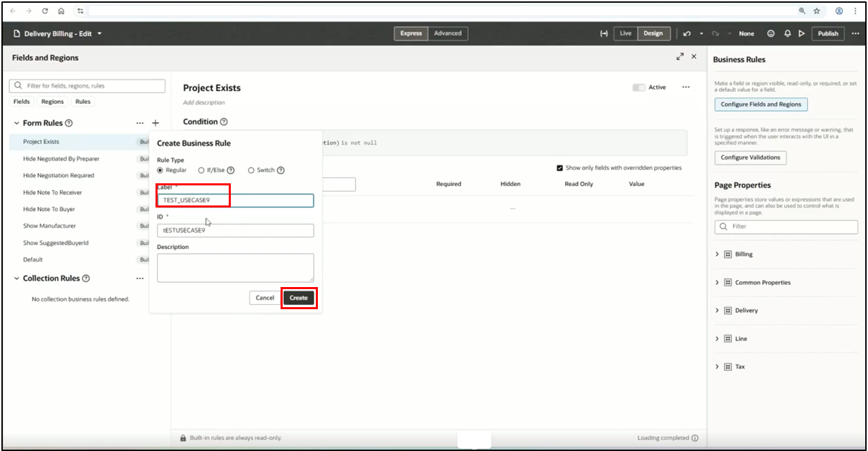Click the Create button in dialog
Viewport: 868px width, 451px height.
(299, 297)
